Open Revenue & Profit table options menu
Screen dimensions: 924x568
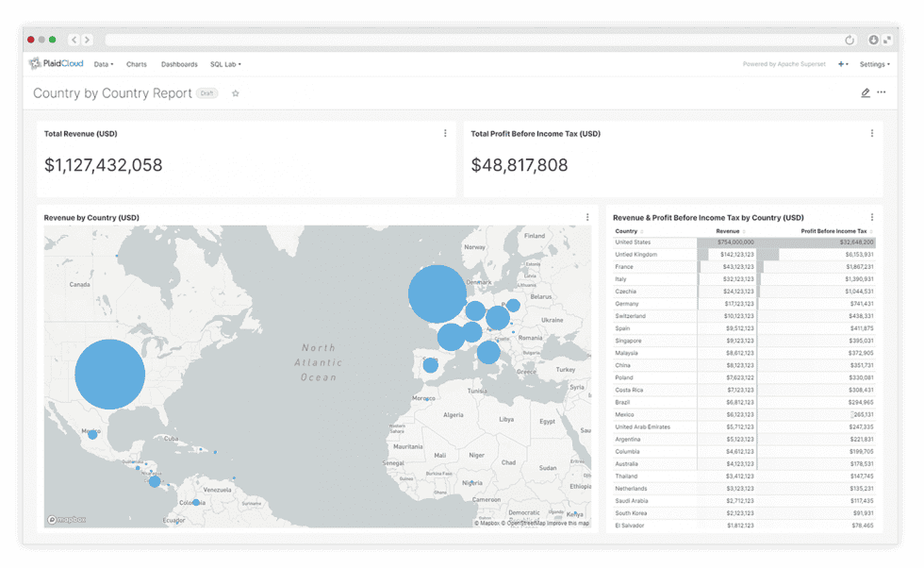[871, 217]
